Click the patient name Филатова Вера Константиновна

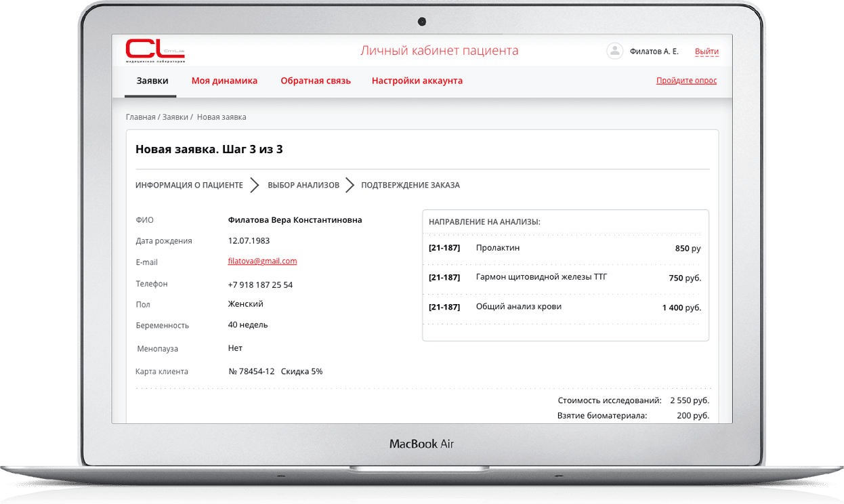[x=295, y=220]
